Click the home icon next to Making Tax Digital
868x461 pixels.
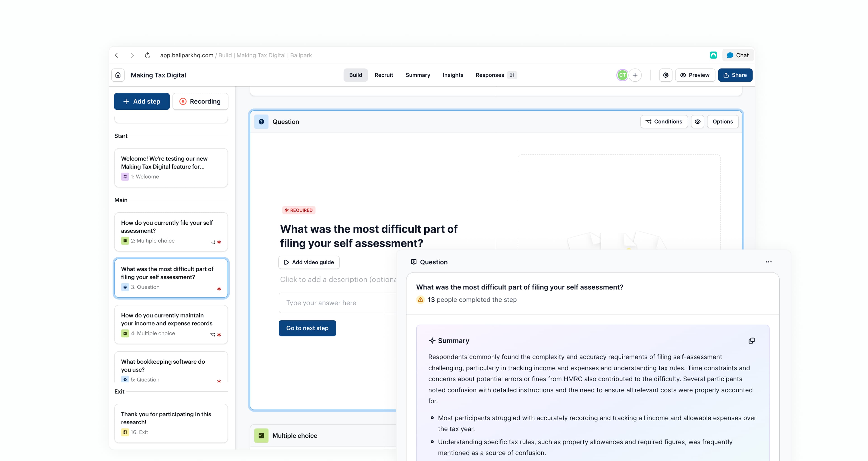[118, 75]
